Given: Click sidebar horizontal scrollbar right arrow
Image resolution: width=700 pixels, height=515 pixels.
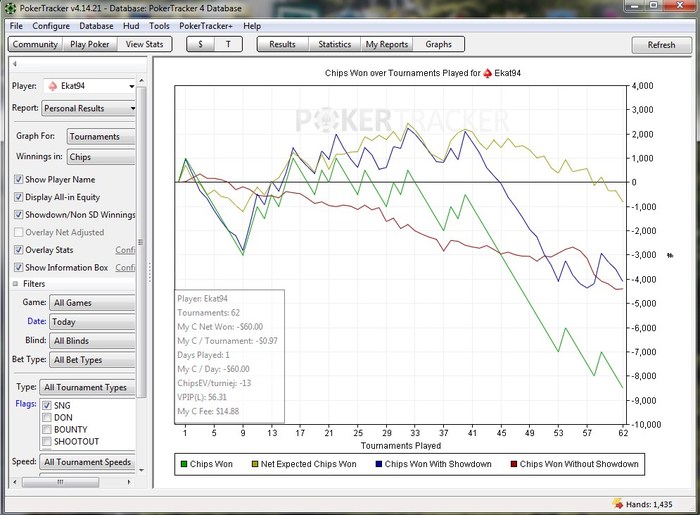Looking at the screenshot, I should click(x=129, y=482).
